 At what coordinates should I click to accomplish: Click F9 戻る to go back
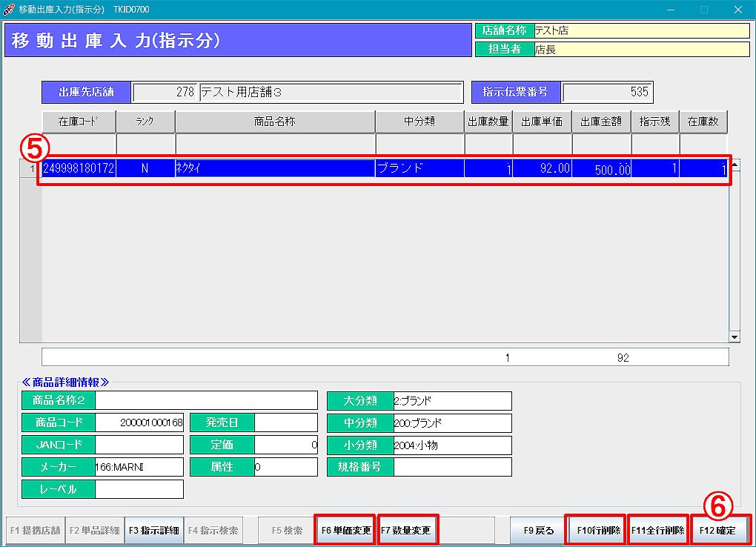click(x=539, y=531)
